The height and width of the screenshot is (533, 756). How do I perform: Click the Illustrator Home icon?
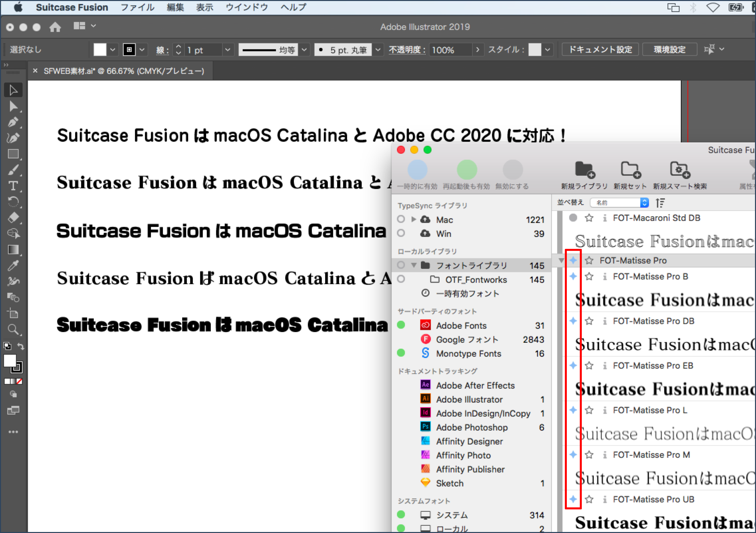55,27
